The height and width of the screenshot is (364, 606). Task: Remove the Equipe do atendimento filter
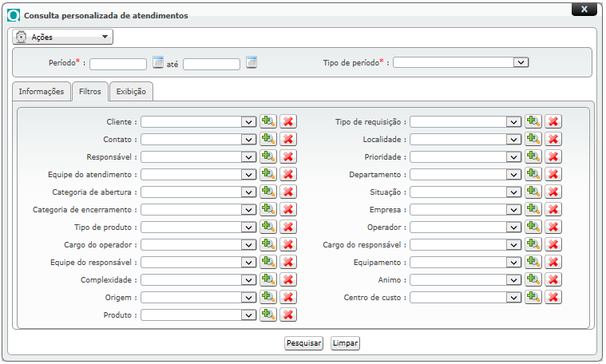click(288, 174)
